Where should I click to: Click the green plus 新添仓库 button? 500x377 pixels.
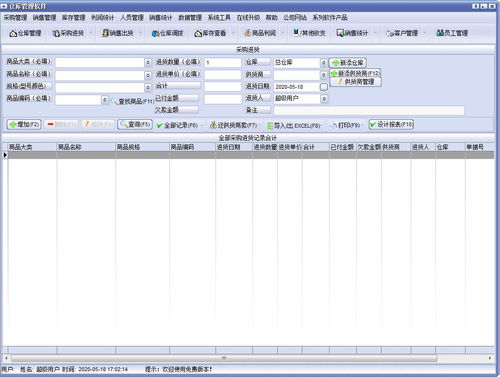tap(348, 63)
